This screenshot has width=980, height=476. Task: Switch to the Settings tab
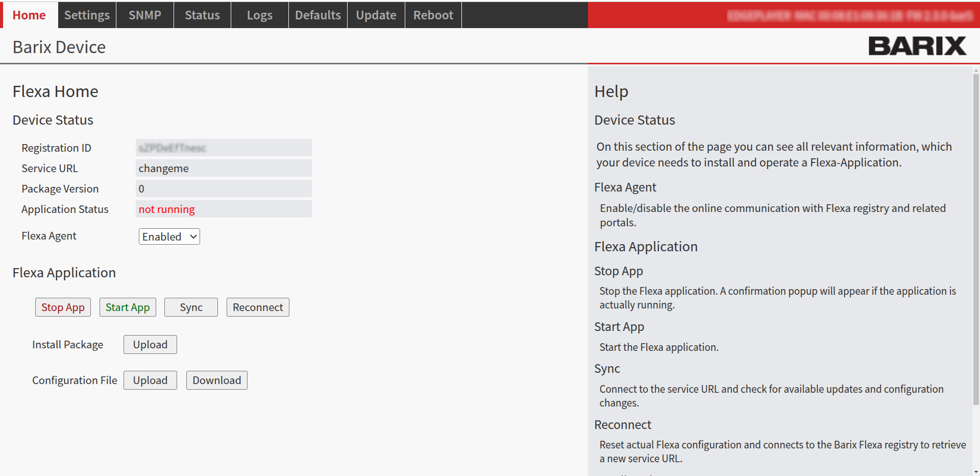[87, 15]
